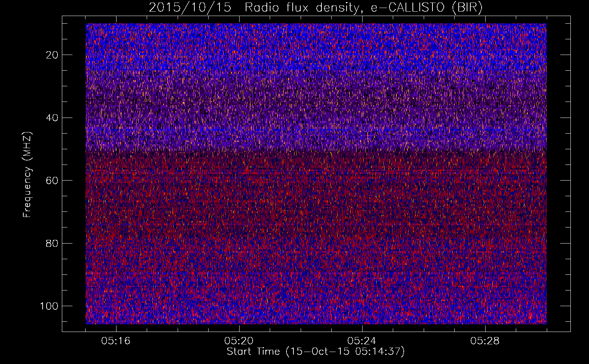
Task: Click the '05:20' time tick label
Action: coord(239,341)
